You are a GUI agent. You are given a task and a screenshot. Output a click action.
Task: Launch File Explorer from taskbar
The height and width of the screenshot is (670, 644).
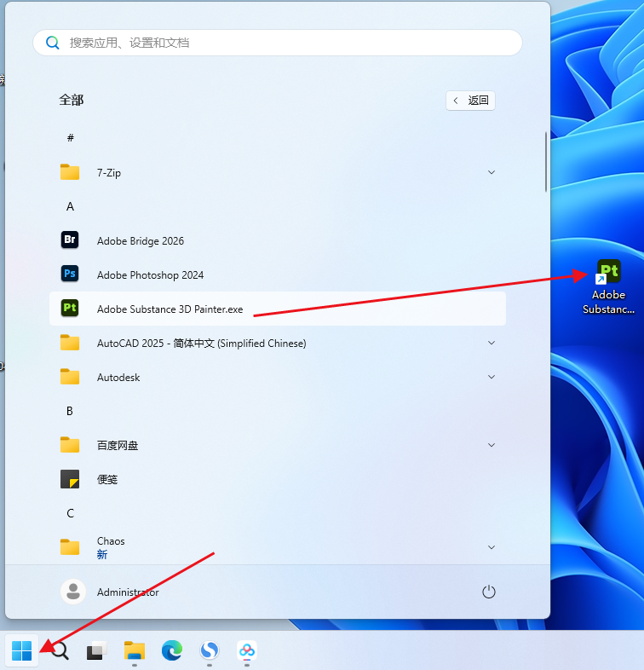pyautogui.click(x=134, y=650)
